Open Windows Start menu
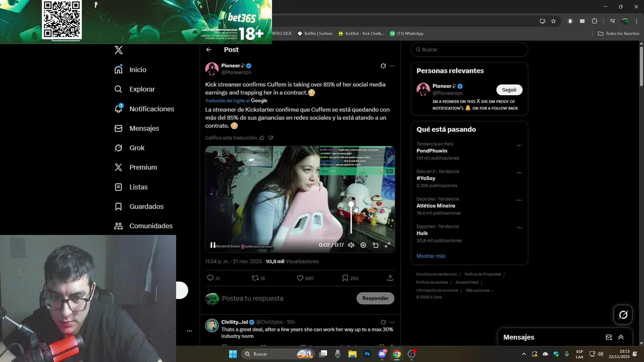Screen dimensions: 644x362 click(x=232, y=354)
